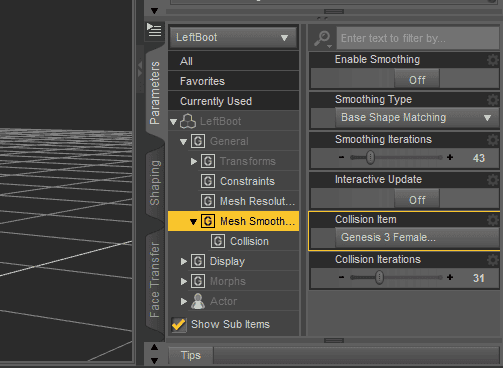Screen dimensions: 503x368
Task: Click the search magnifier icon
Action: coord(323,39)
